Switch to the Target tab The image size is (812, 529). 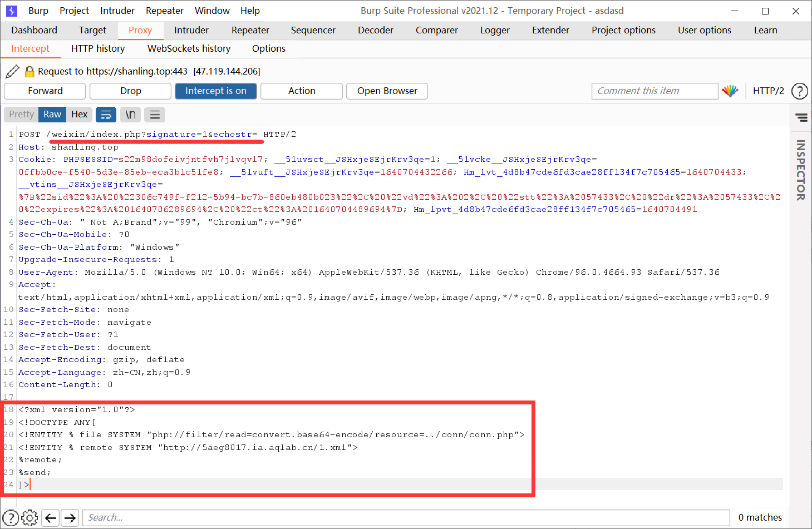pyautogui.click(x=92, y=30)
